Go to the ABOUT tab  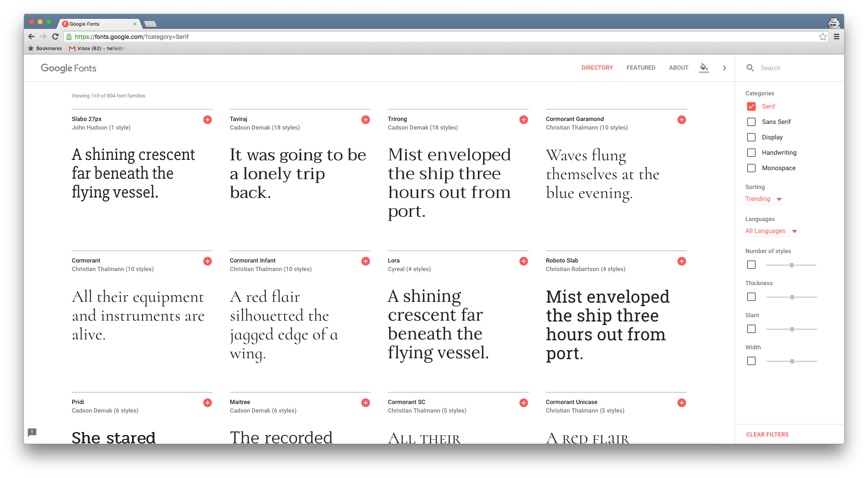click(x=679, y=68)
